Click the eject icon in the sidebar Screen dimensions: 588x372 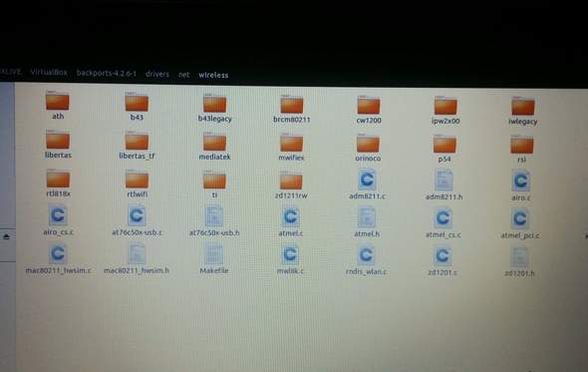(6, 237)
